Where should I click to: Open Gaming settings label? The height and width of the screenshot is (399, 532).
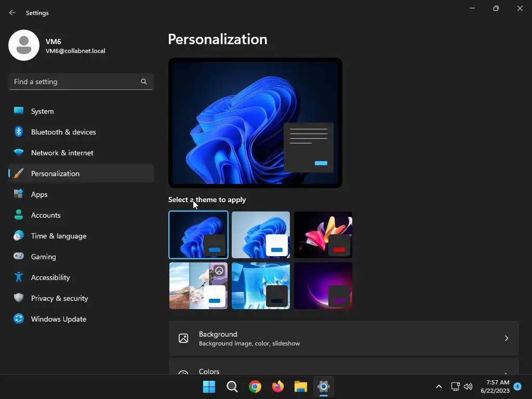tap(44, 257)
